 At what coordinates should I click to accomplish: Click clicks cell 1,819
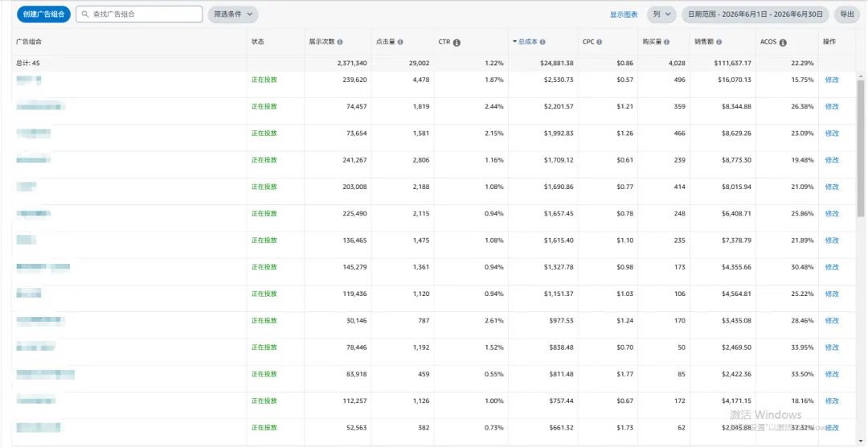click(420, 106)
